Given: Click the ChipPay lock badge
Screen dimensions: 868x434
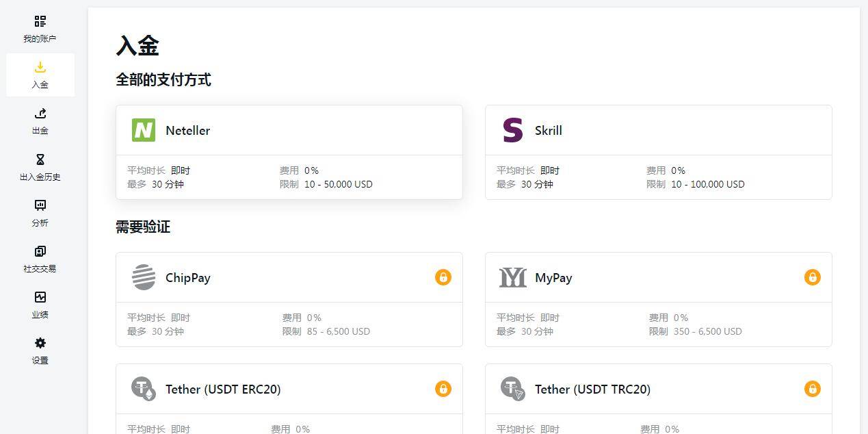Looking at the screenshot, I should [x=443, y=277].
